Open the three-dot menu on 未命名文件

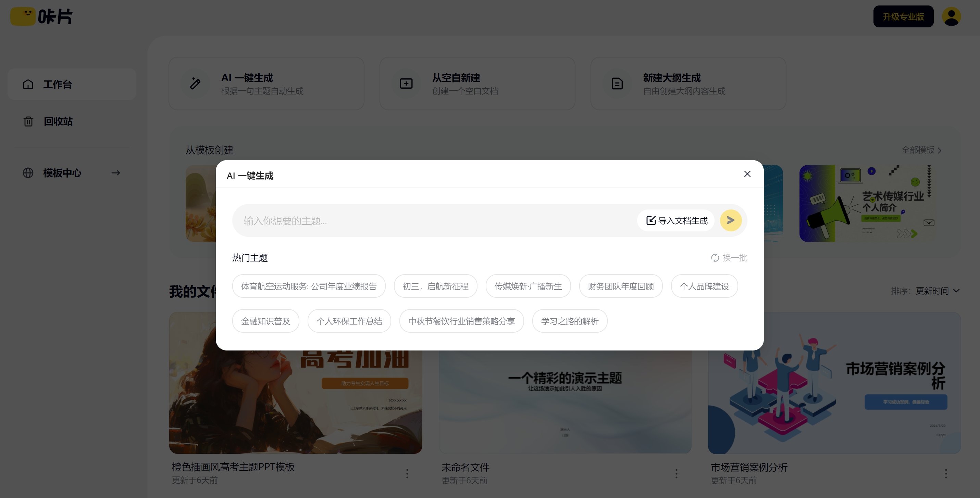click(676, 474)
